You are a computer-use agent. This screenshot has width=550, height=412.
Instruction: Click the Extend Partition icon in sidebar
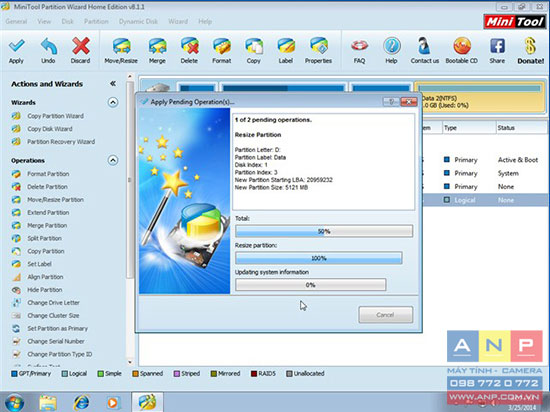tap(16, 212)
